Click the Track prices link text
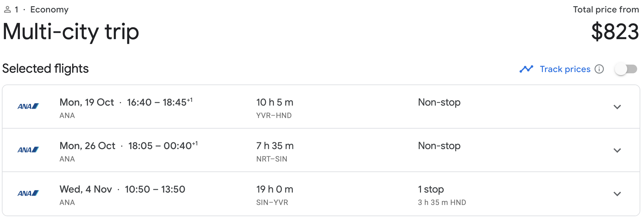Viewport: 644px width, 223px height. coord(565,69)
